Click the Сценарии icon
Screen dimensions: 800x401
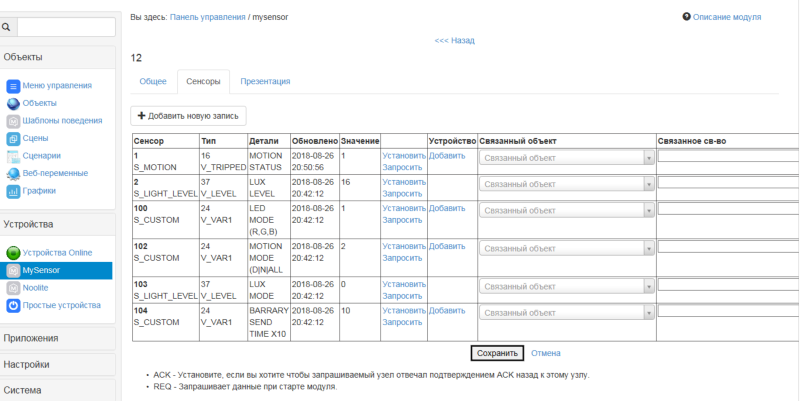pos(13,156)
